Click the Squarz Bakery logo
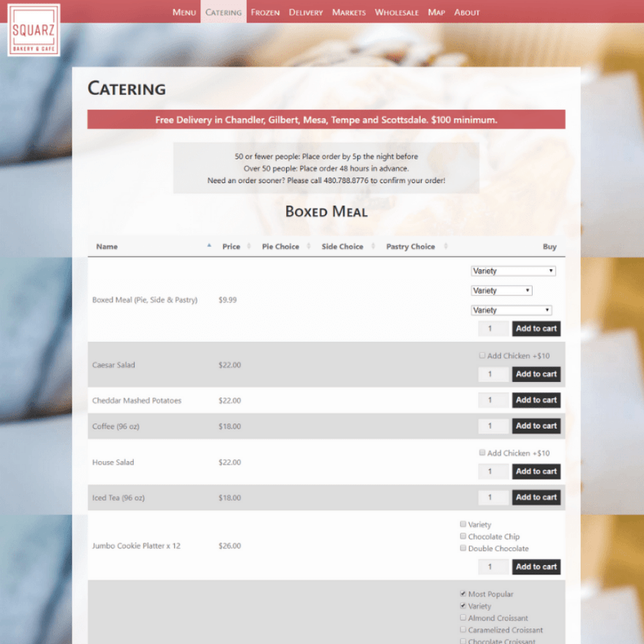644x644 pixels. pos(34,31)
